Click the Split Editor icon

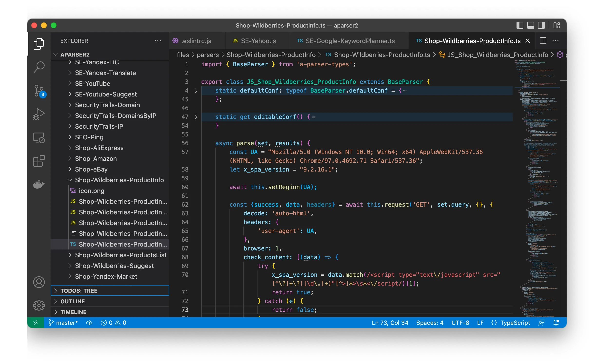tap(543, 41)
